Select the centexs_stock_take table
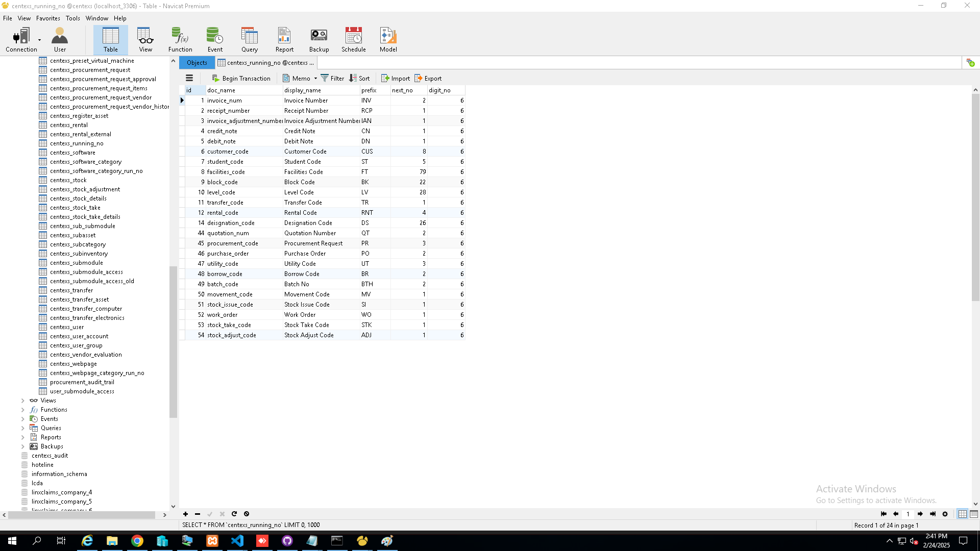 pos(75,208)
